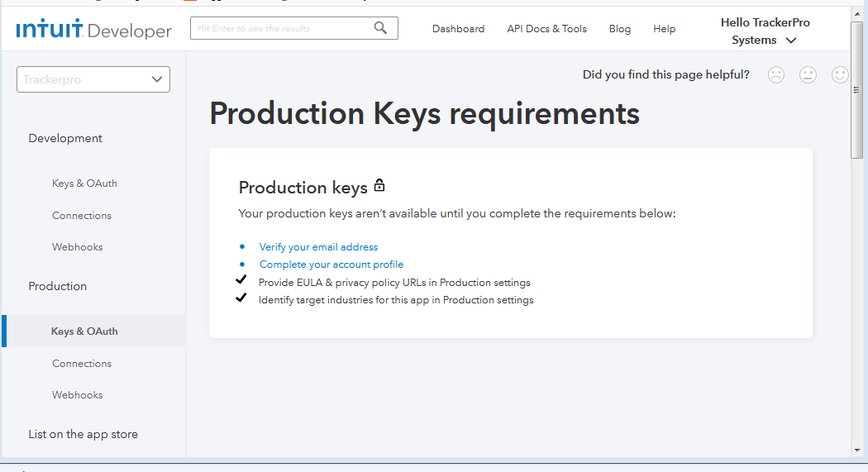Select Development Keys & OAuth in sidebar
This screenshot has width=868, height=472.
[84, 184]
